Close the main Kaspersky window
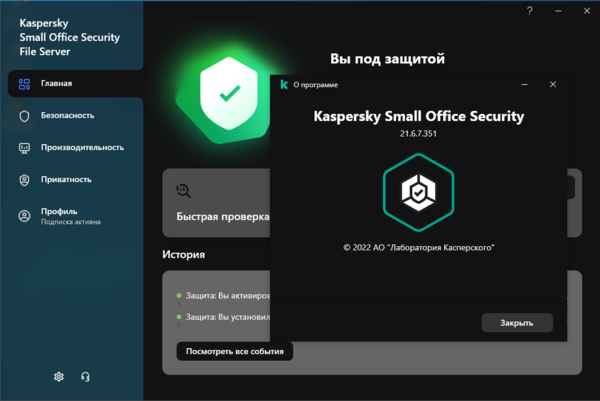Screen dimensions: 600x401 pyautogui.click(x=587, y=11)
